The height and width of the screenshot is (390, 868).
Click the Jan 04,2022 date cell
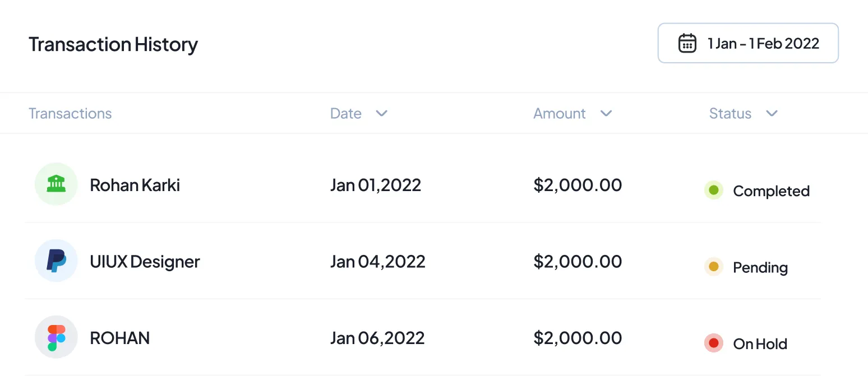[377, 262]
